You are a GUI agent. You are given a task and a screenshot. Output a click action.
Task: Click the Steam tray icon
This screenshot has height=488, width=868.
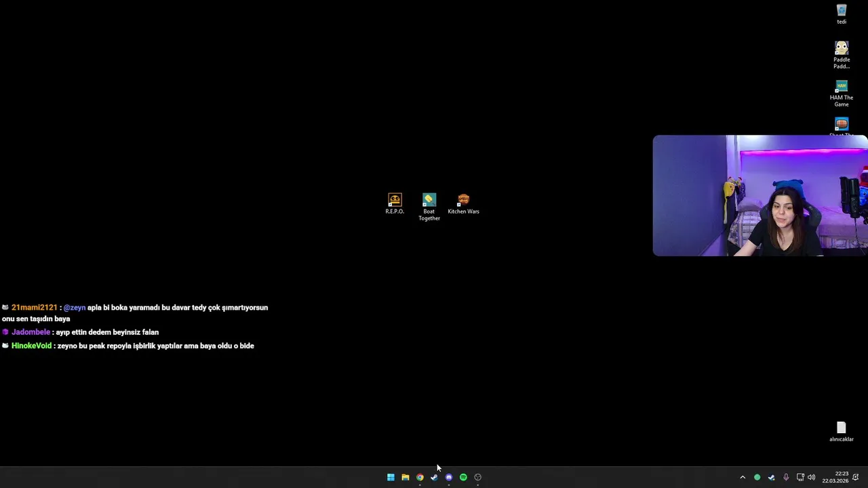772,477
